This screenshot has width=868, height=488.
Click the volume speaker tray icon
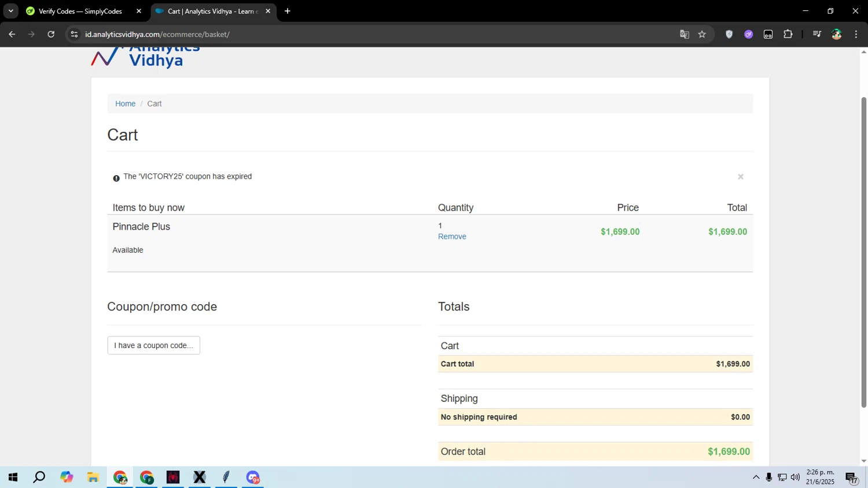click(795, 477)
